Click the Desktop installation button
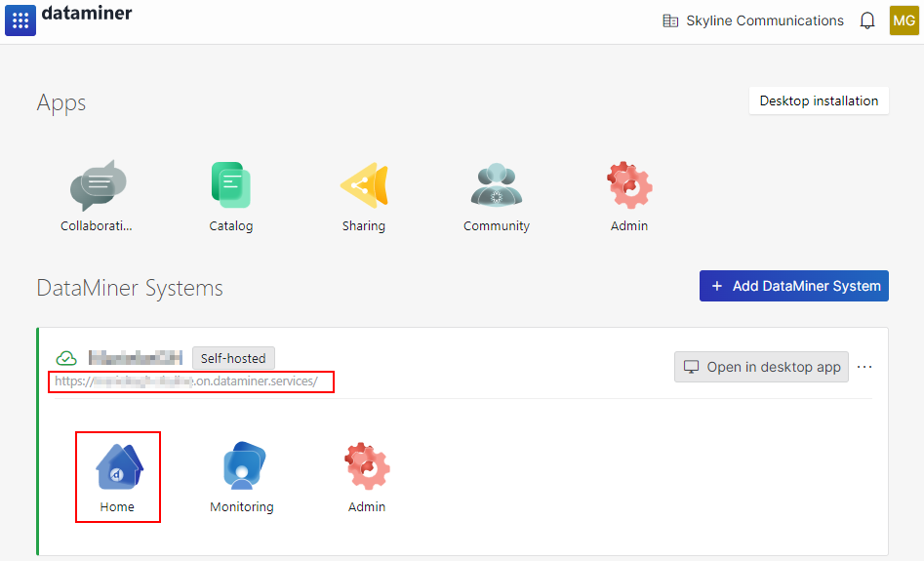 click(x=819, y=100)
